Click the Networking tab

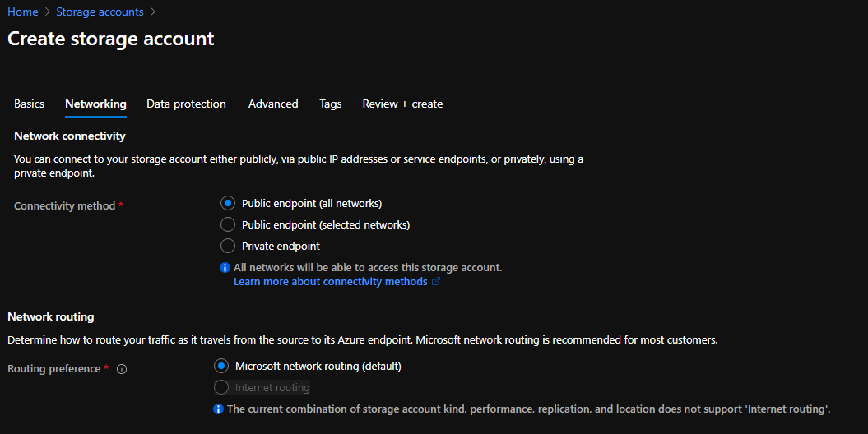click(95, 104)
